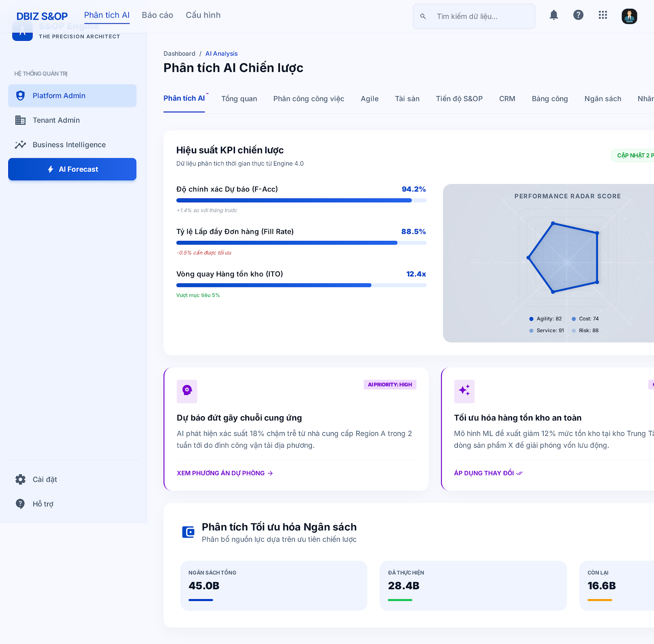The width and height of the screenshot is (654, 644).
Task: Click the 12.4x ITO value
Action: pos(416,274)
